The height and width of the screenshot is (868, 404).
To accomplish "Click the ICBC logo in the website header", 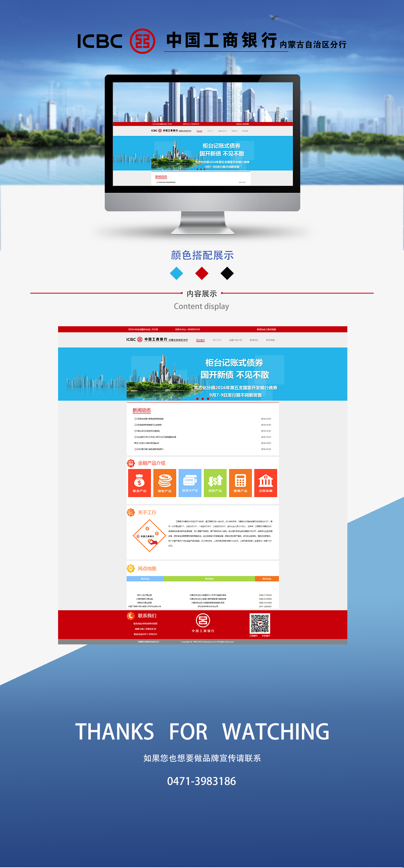I will (x=157, y=340).
